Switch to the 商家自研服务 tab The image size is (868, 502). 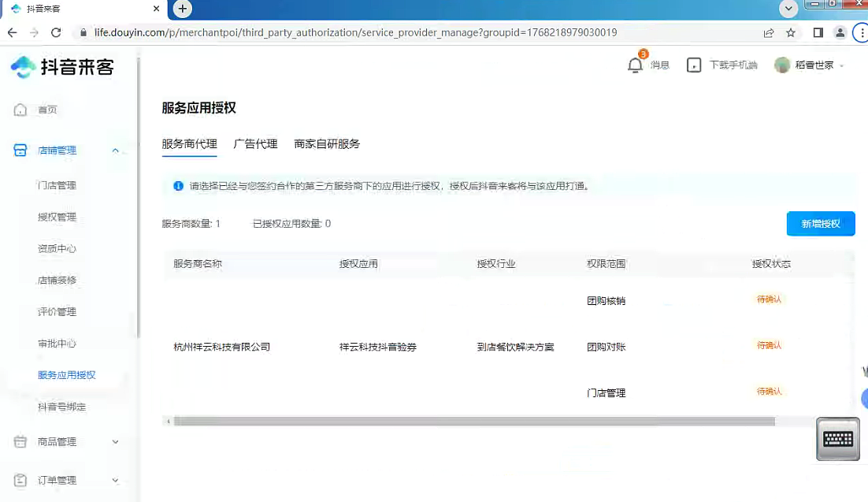pos(327,144)
